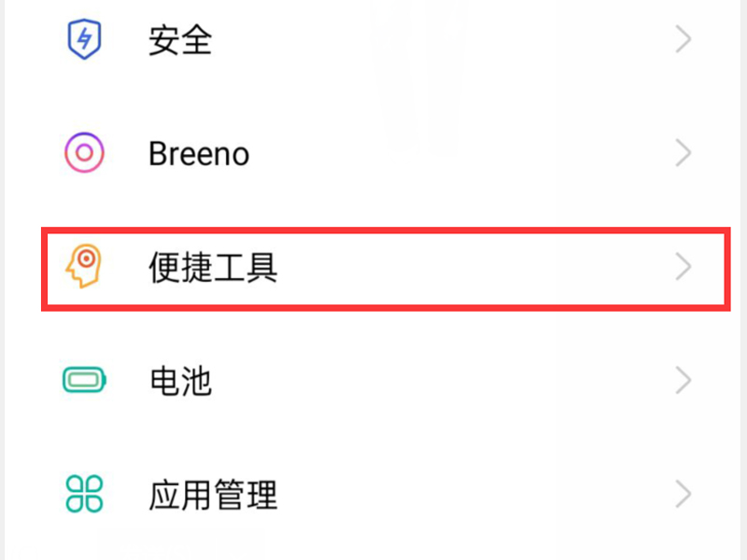Go to the 电池 text label
The width and height of the screenshot is (747, 560).
(x=180, y=381)
